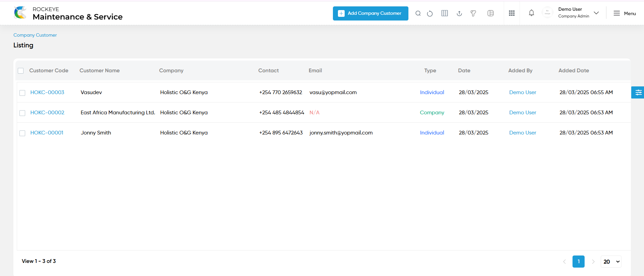The height and width of the screenshot is (276, 644).
Task: Click the Email column header
Action: click(x=315, y=71)
